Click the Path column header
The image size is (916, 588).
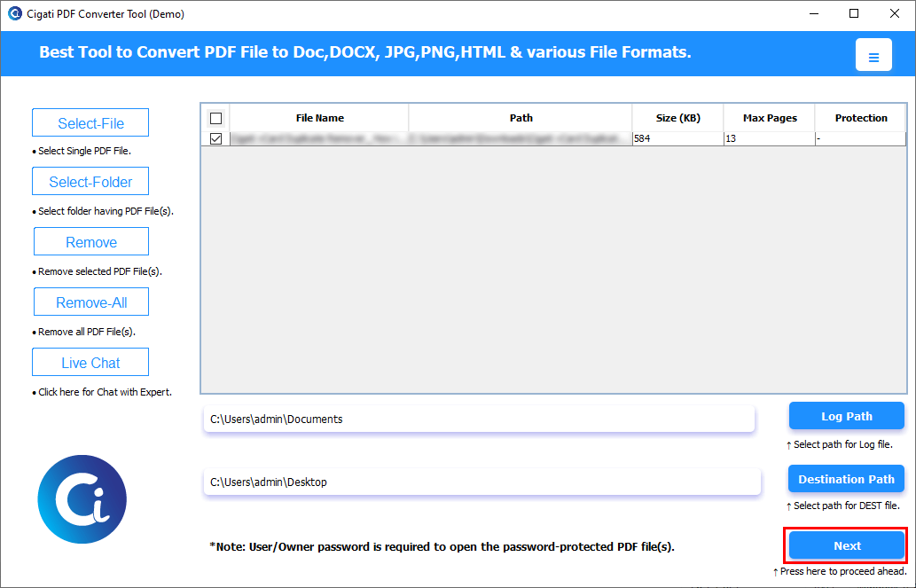(x=521, y=118)
